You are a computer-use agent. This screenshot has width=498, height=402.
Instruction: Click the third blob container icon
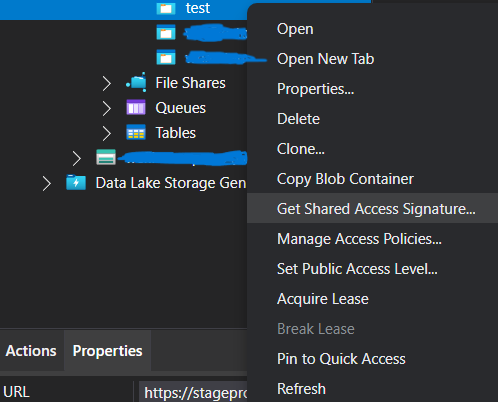pyautogui.click(x=166, y=57)
